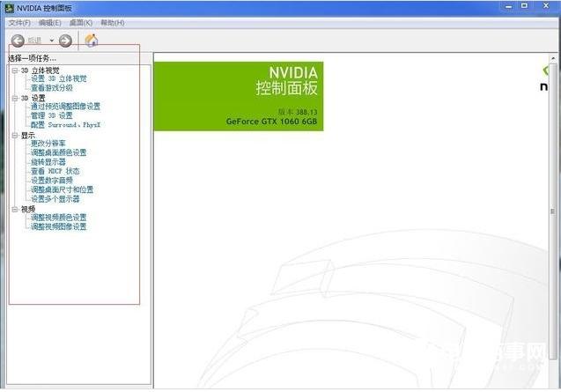Screen dimensions: 561x392
Task: Select 设置 3D 立体视觉 link
Action: click(x=59, y=79)
